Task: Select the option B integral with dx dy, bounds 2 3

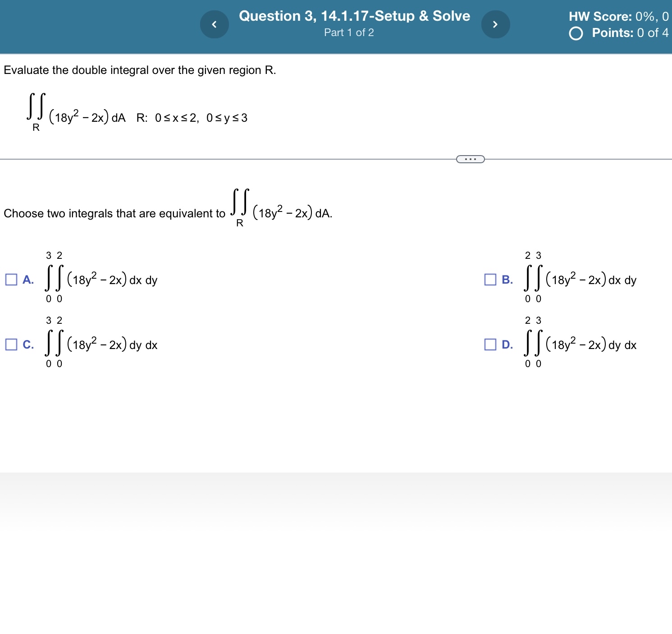Action: point(581,277)
